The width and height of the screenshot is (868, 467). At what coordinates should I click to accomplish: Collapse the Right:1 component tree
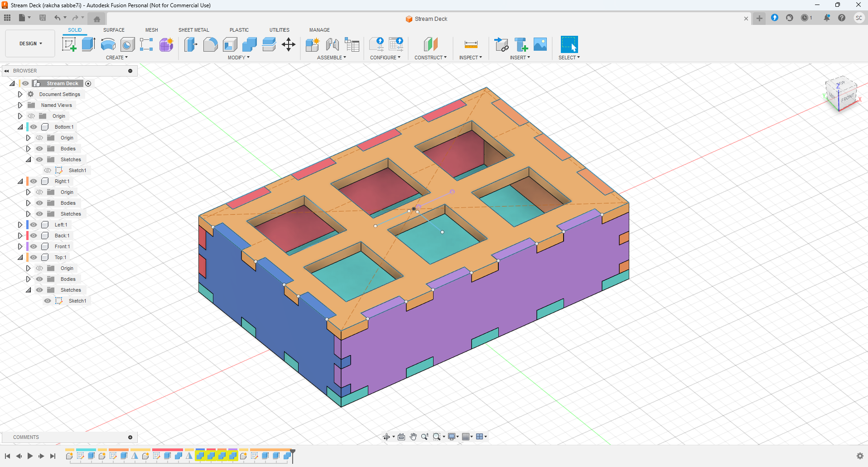(x=20, y=181)
